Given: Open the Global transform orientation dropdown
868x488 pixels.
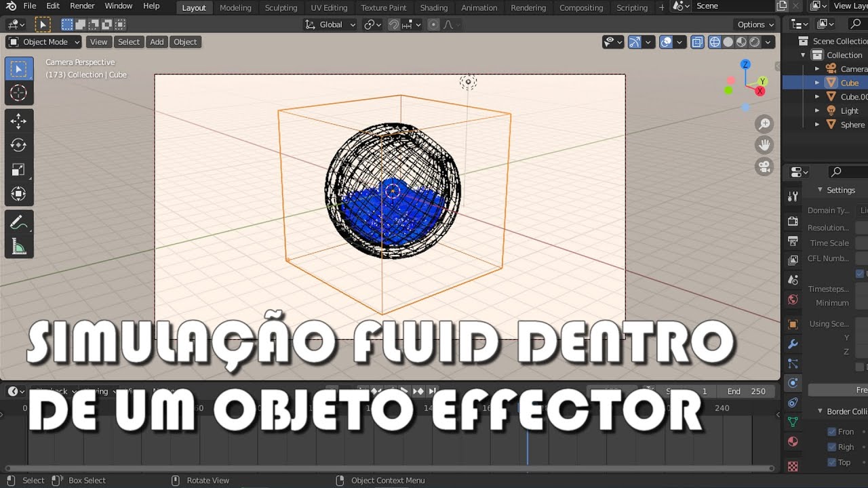Looking at the screenshot, I should 330,24.
